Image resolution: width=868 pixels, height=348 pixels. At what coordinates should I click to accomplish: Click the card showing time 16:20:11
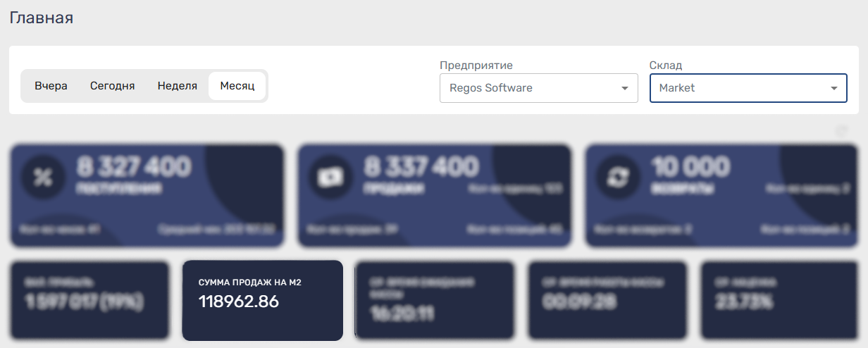pos(434,299)
